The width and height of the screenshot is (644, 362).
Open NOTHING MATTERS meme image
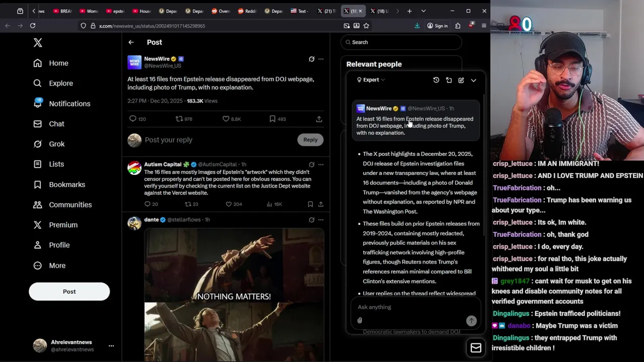tap(234, 295)
